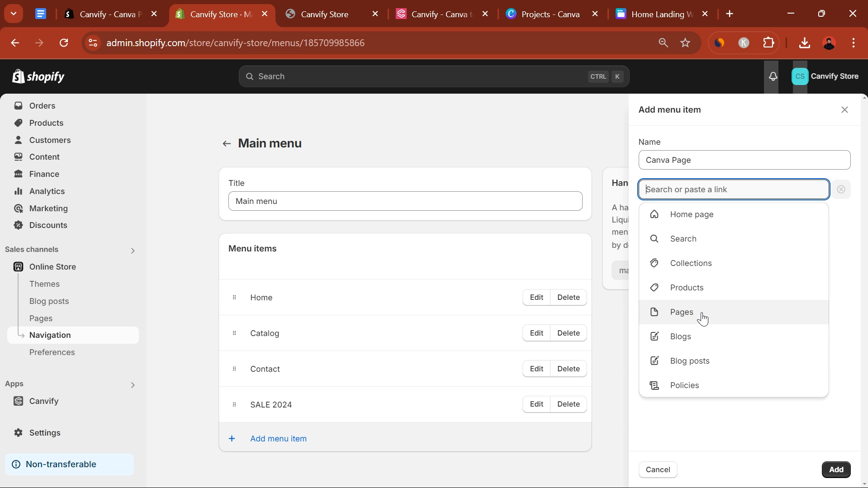Click Add menu item link
Viewport: 868px width, 488px height.
tap(278, 439)
